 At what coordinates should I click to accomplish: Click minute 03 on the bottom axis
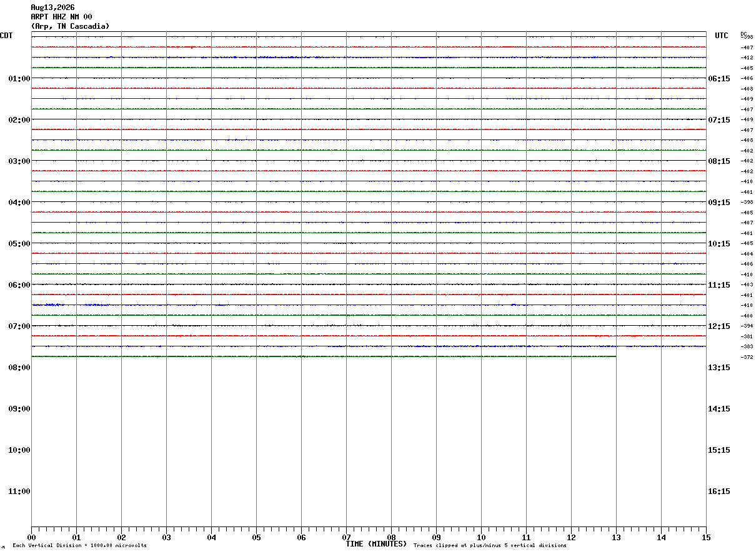[166, 538]
